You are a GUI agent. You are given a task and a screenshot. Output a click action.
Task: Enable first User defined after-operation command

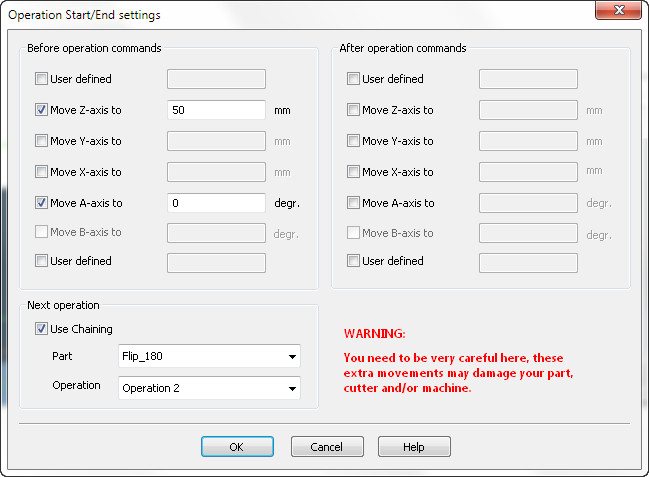click(353, 79)
